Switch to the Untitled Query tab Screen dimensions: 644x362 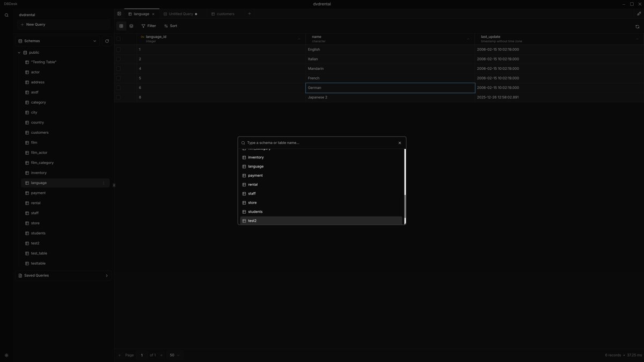point(180,14)
